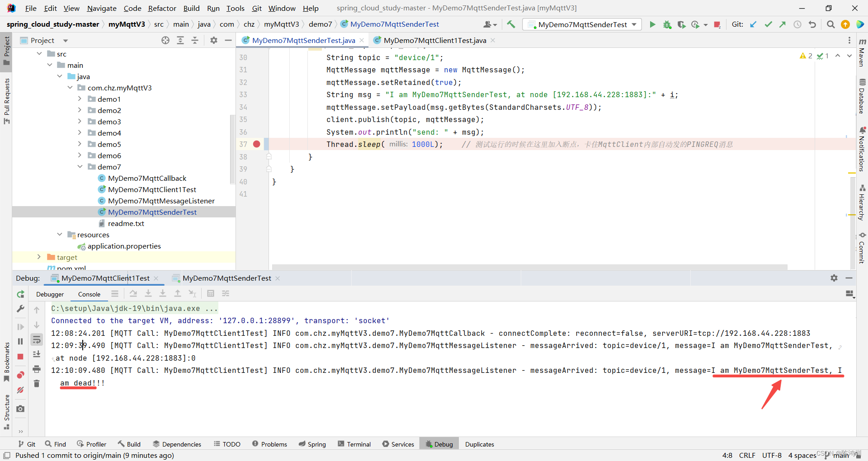Resume program in debug panel

click(20, 326)
